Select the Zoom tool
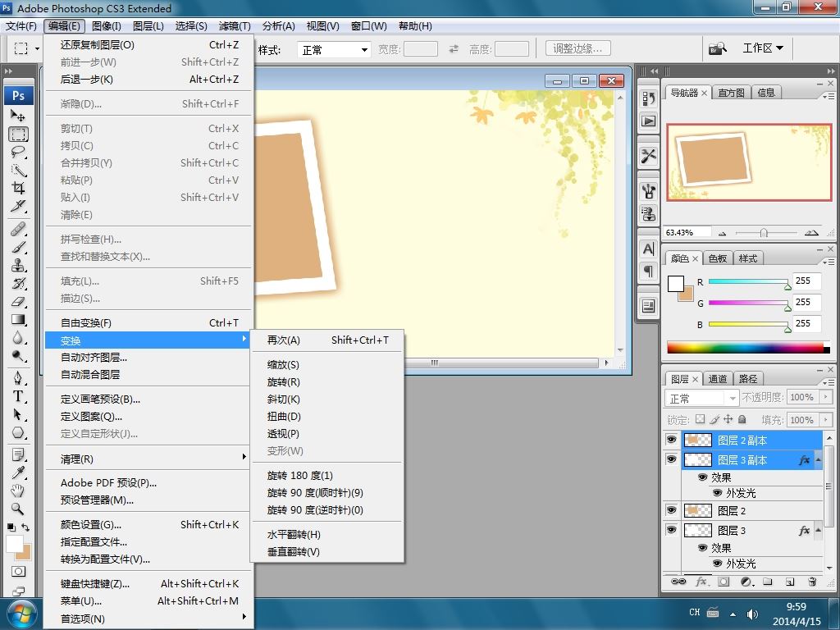The width and height of the screenshot is (840, 630). tap(18, 509)
